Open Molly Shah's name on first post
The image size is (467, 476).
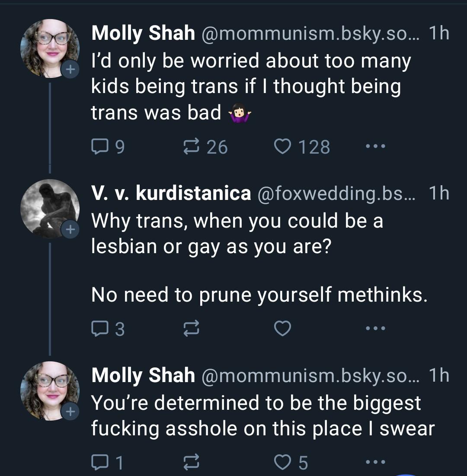coord(143,34)
